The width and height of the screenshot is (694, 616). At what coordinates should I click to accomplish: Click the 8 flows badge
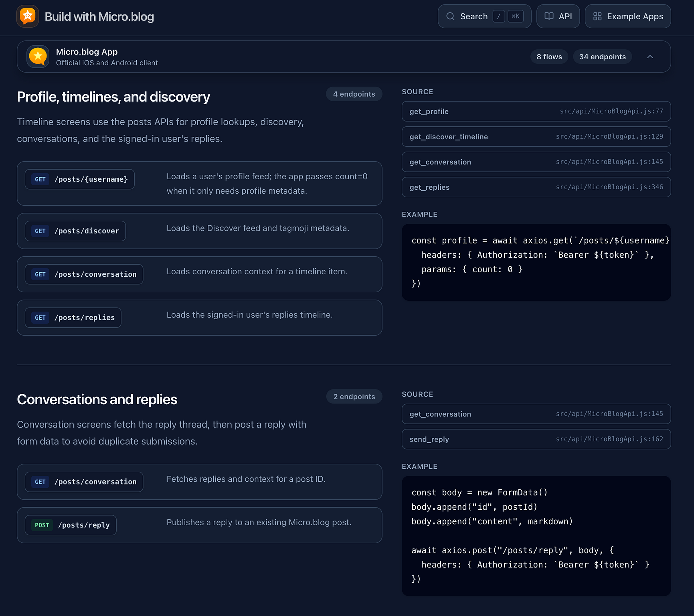click(x=549, y=57)
